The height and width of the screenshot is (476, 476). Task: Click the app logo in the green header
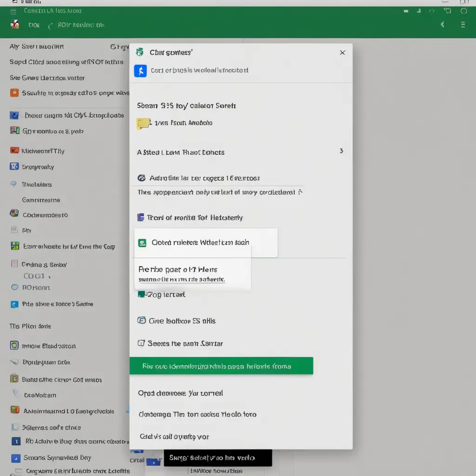coord(14,25)
